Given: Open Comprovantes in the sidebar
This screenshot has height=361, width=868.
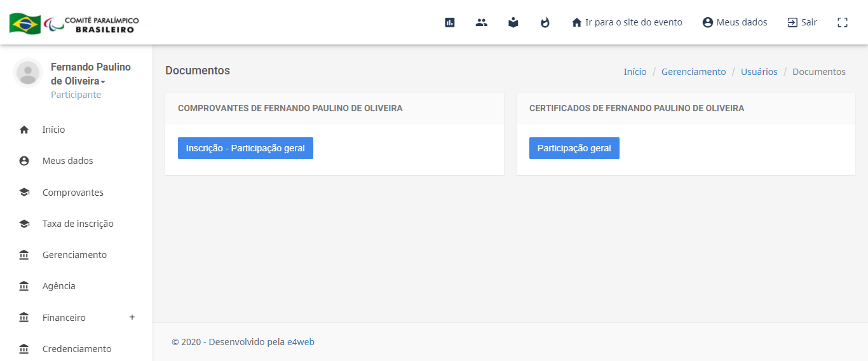Looking at the screenshot, I should point(72,193).
